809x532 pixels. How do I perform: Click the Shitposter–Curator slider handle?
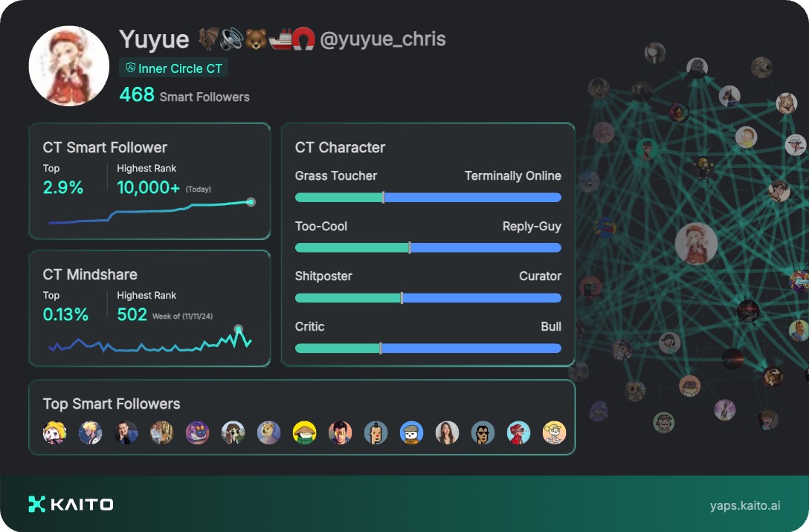click(402, 298)
